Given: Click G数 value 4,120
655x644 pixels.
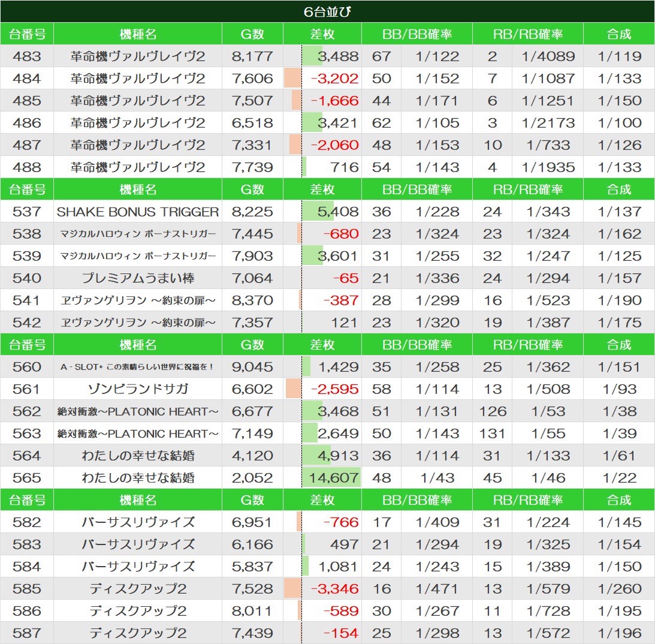Looking at the screenshot, I should [252, 455].
